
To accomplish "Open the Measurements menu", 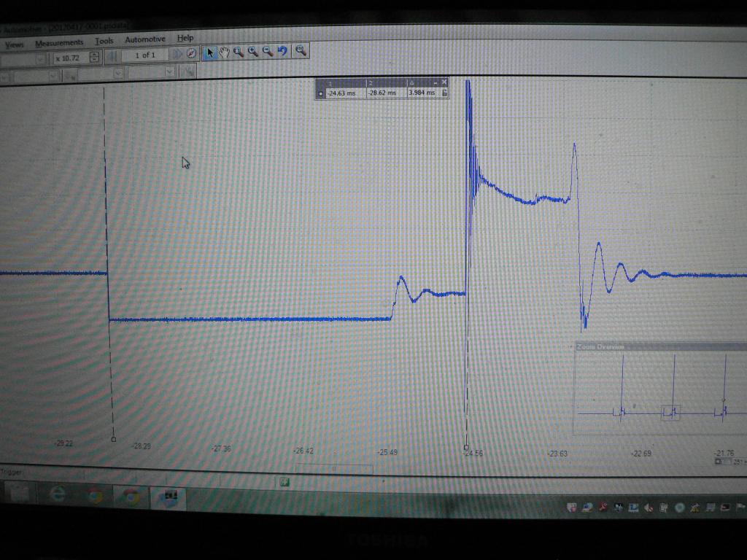I will tap(59, 43).
